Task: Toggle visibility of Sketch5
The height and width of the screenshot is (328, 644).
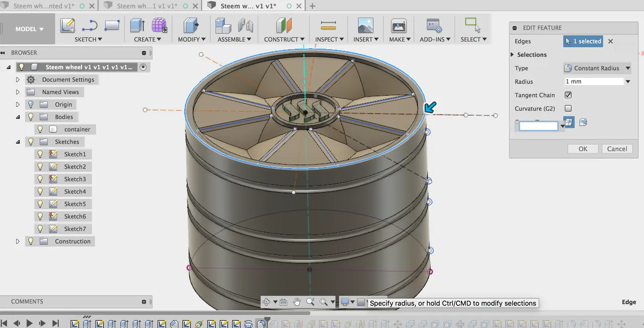Action: (x=40, y=204)
